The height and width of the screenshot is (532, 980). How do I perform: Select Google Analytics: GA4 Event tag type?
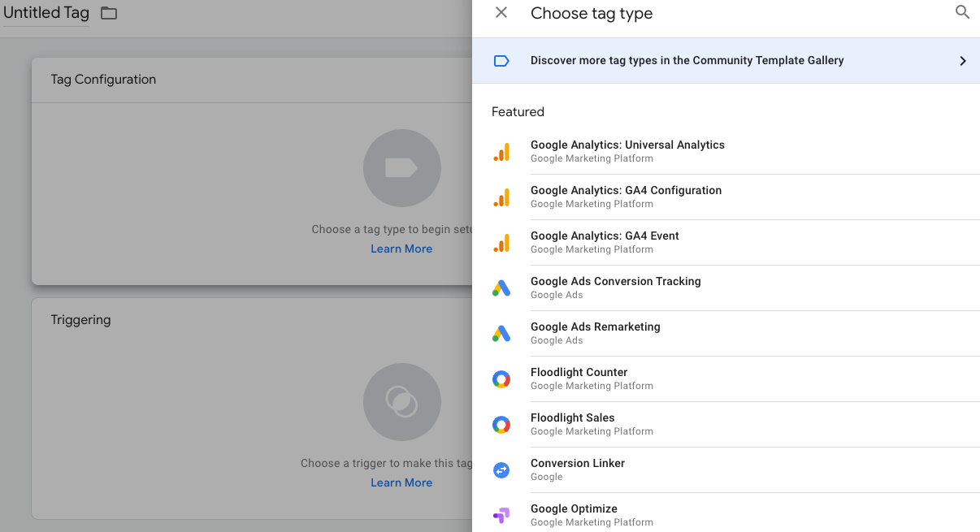tap(605, 236)
